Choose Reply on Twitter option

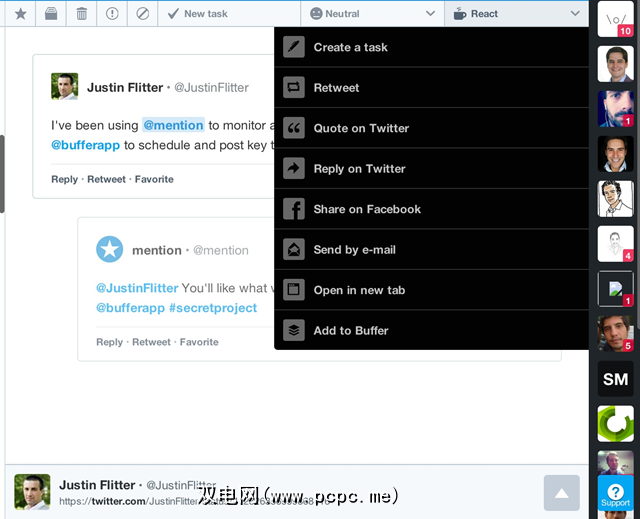click(431, 169)
